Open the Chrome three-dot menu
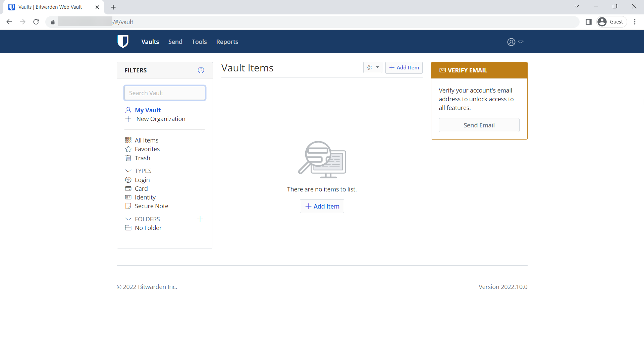Viewport: 644px width, 342px height. 635,22
